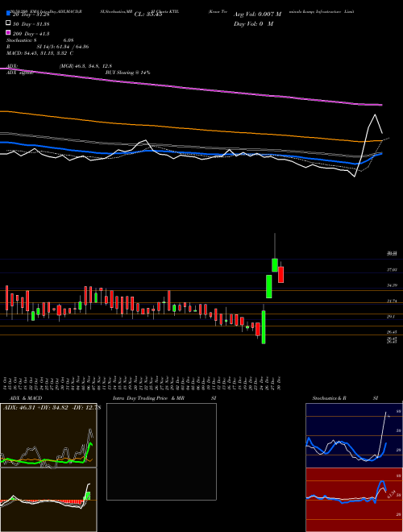Click the green MACD histogram bars

click(x=87, y=496)
